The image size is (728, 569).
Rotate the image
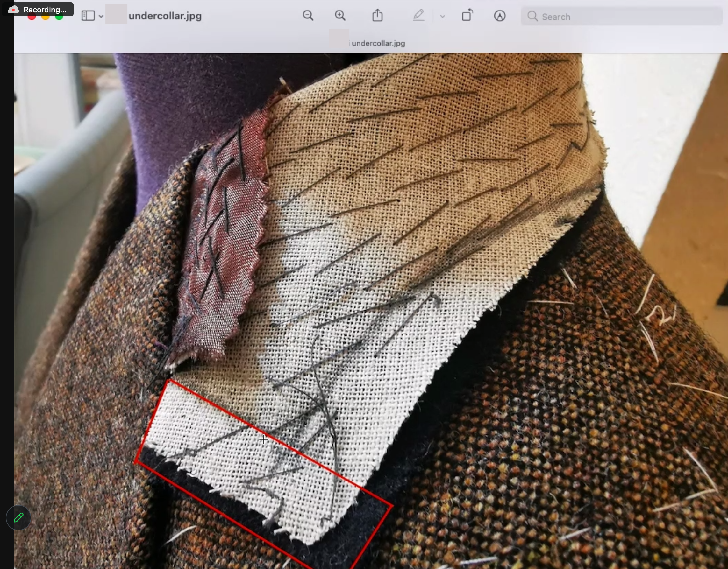pyautogui.click(x=467, y=15)
